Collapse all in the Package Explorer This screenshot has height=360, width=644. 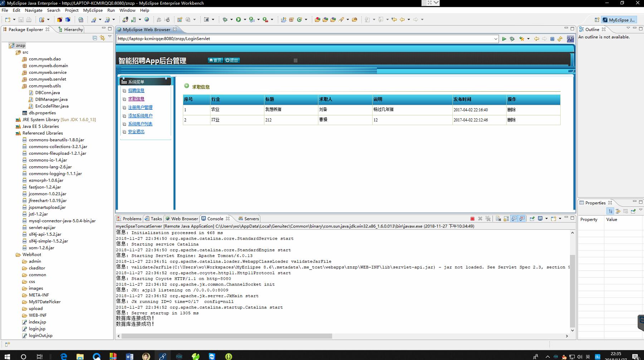point(95,38)
